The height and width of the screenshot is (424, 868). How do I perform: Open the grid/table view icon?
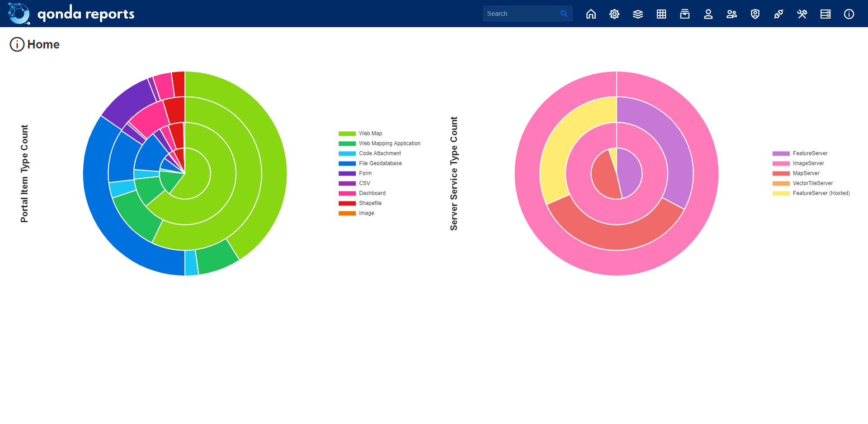click(661, 14)
